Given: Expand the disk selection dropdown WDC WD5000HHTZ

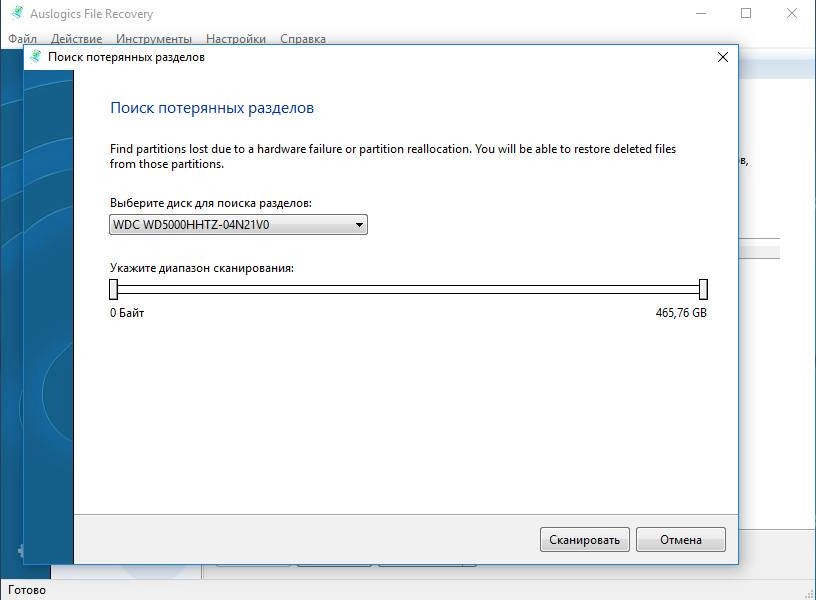Looking at the screenshot, I should [238, 225].
